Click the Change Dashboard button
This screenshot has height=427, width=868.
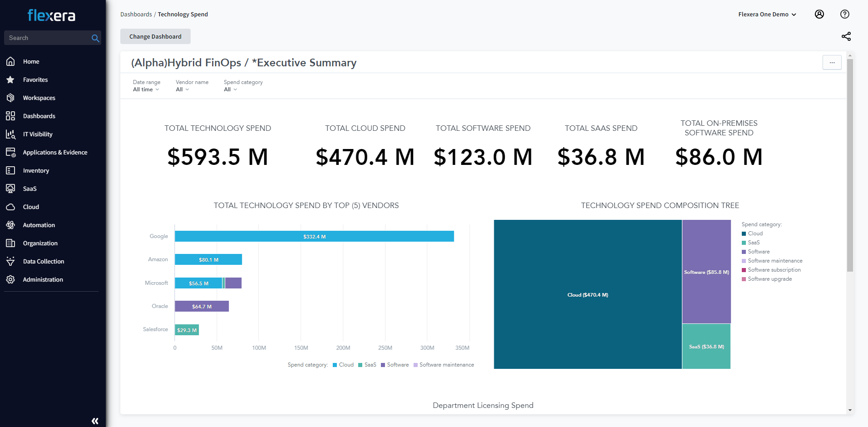155,36
